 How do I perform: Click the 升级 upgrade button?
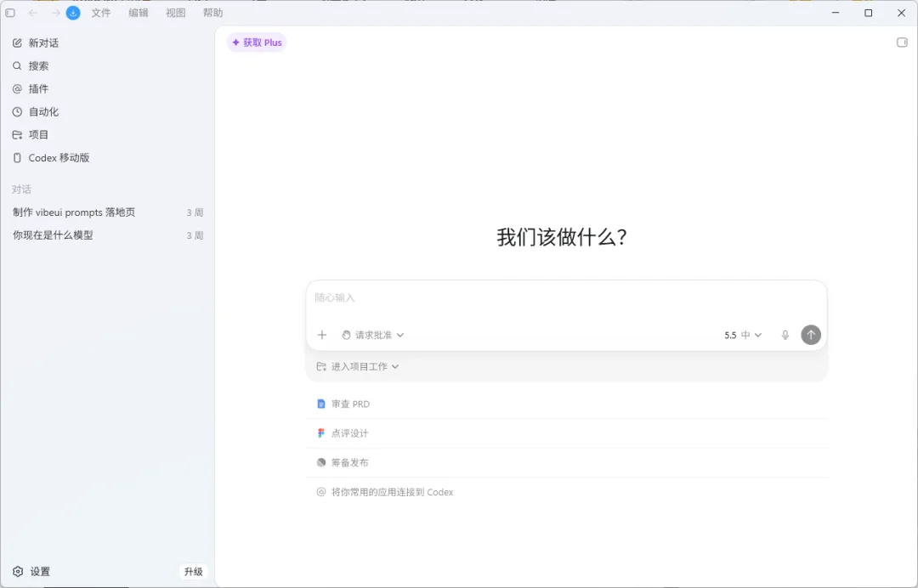point(193,572)
